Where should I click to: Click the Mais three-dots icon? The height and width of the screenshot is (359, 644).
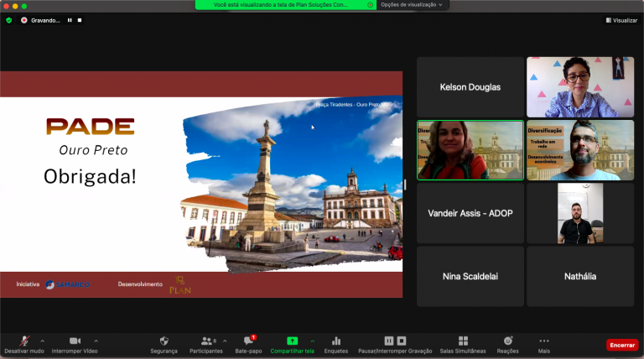tap(544, 341)
